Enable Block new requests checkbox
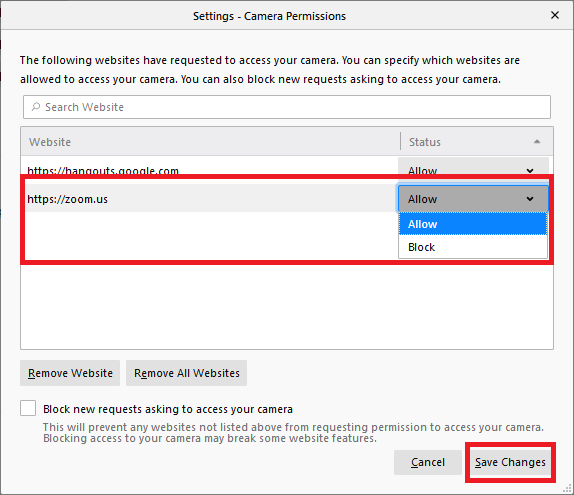Screen dimensions: 574x495 click(28, 408)
